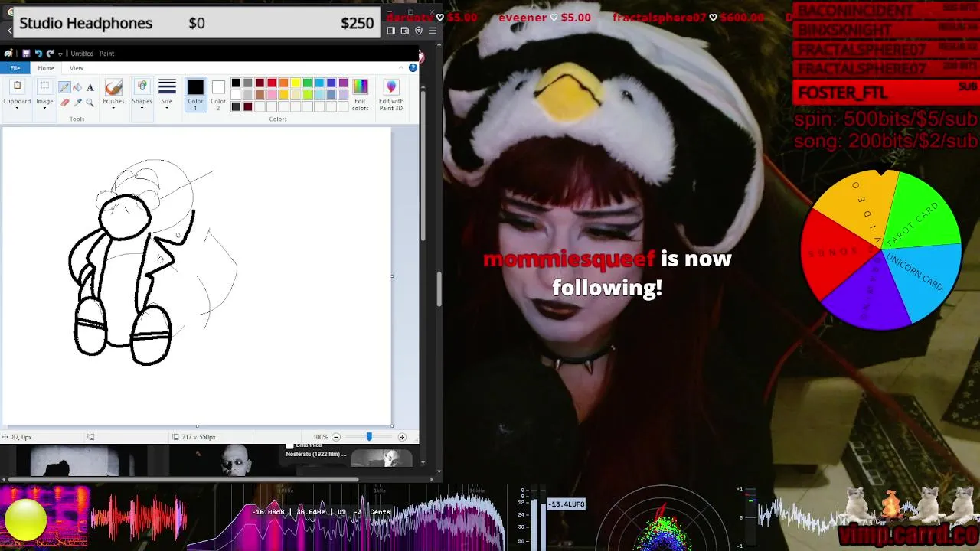Image resolution: width=980 pixels, height=551 pixels.
Task: Expand Image dropdown arrow
Action: click(x=44, y=108)
